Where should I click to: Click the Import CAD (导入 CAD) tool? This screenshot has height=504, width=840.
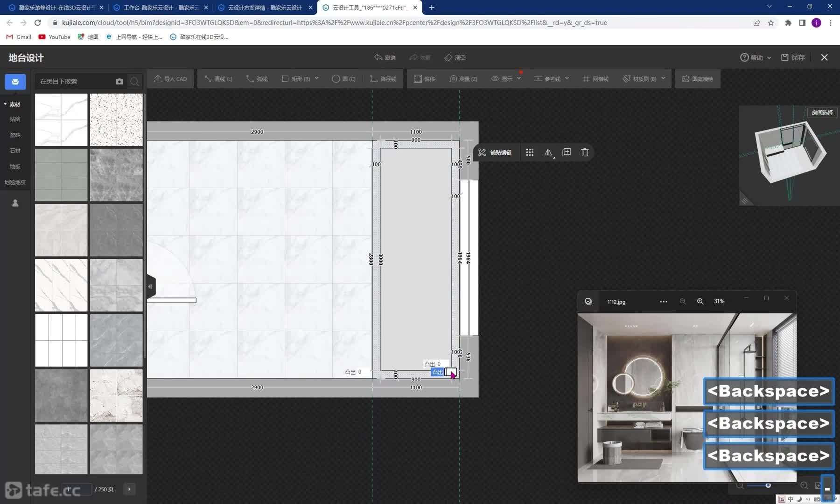coord(170,79)
